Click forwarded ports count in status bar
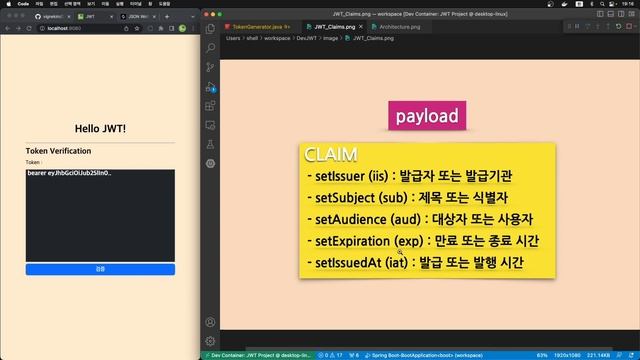This screenshot has width=640, height=360. tap(354, 356)
